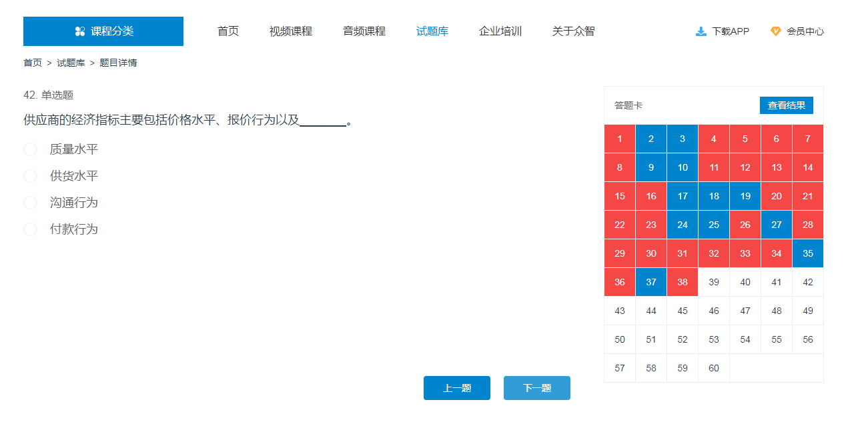Click 首页 in the breadcrumb trail
Image resolution: width=868 pixels, height=428 pixels.
tap(33, 63)
